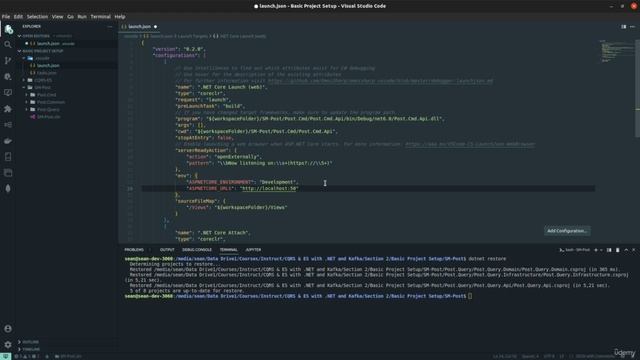Open the launch profile dropdown next to plus
This screenshot has width=640, height=360.
tap(601, 250)
